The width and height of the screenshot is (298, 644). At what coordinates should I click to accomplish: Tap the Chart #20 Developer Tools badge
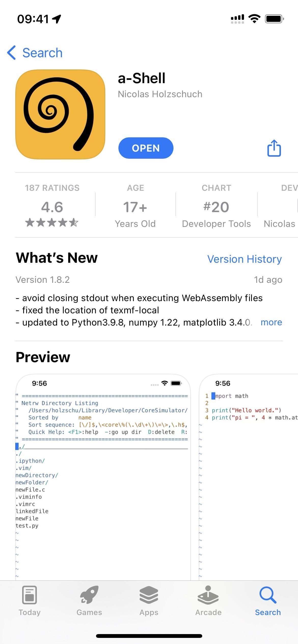click(x=216, y=206)
